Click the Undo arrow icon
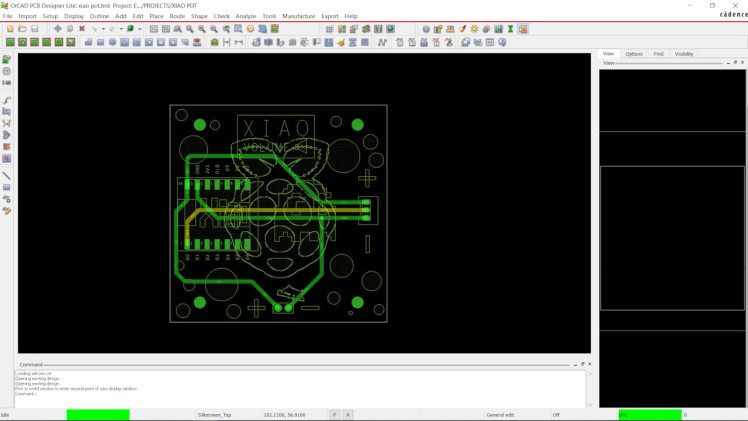 pos(95,29)
